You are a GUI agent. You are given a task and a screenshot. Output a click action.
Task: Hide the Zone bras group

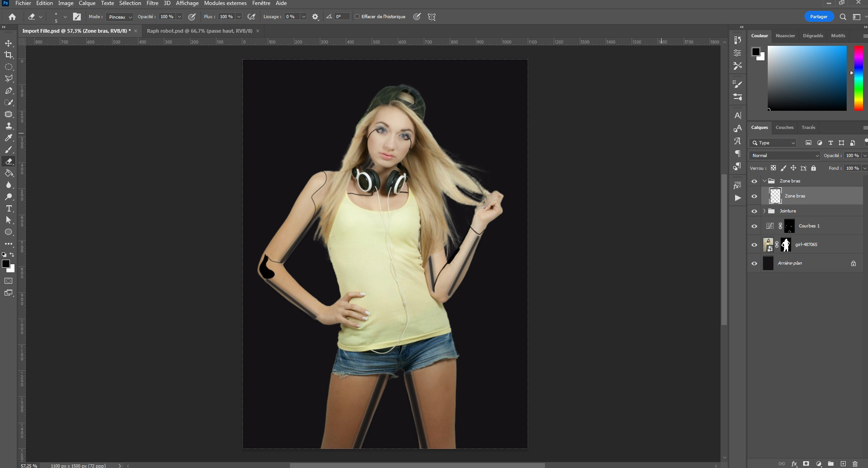point(755,181)
